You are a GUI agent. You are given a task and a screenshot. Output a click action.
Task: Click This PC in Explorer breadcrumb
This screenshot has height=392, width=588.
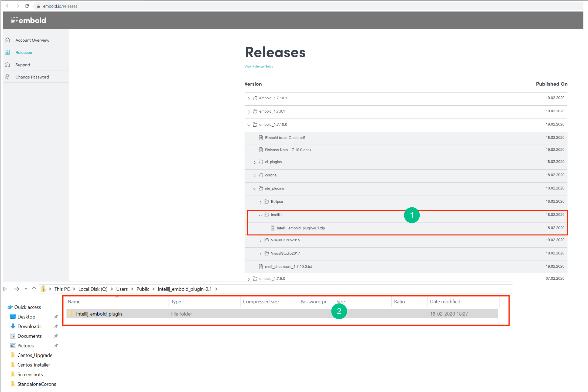click(62, 289)
